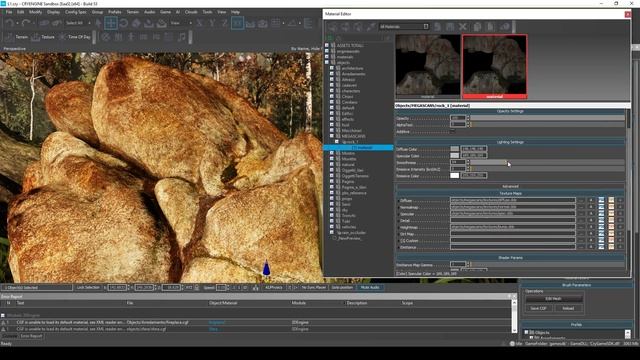The image size is (640, 360).
Task: Collapse the objects folder in material tree
Action: click(x=327, y=62)
